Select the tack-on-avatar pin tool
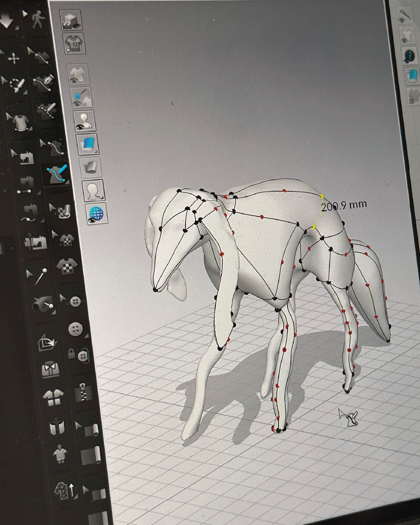This screenshot has height=525, width=420. pos(43,305)
